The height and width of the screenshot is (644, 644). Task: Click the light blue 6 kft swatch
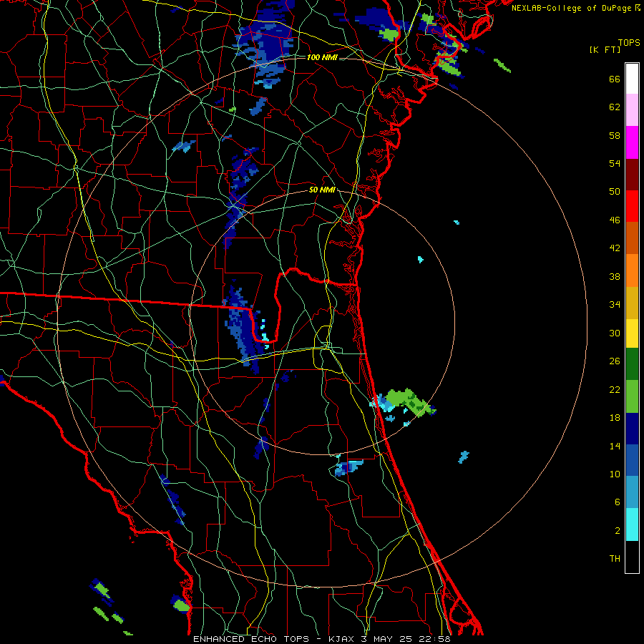[x=632, y=492]
